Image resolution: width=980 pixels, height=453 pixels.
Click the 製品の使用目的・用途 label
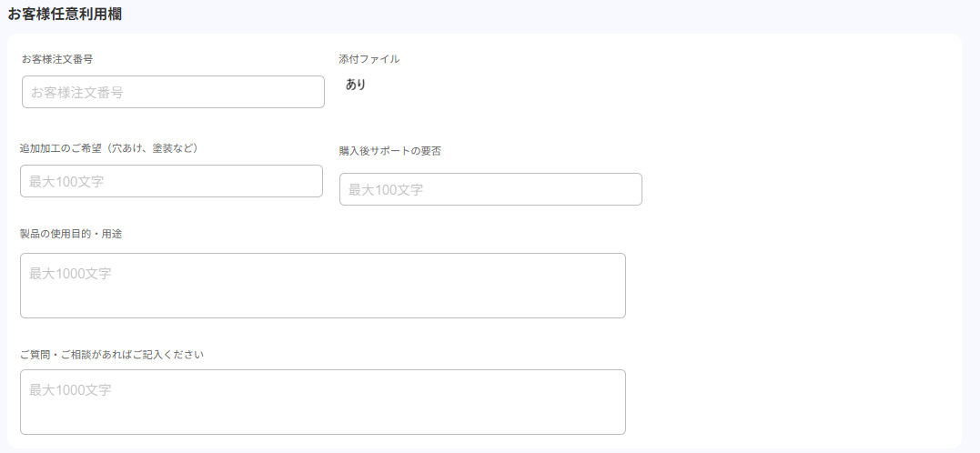click(x=71, y=234)
